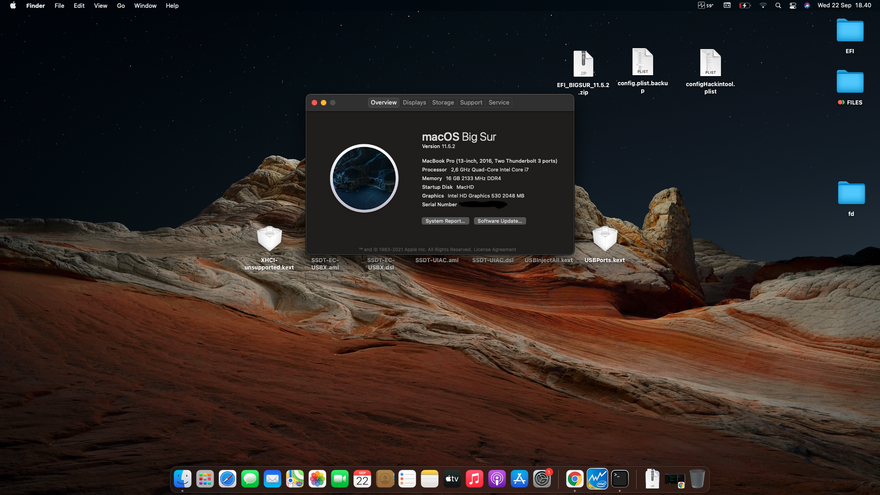The width and height of the screenshot is (880, 495).
Task: Open Control Center
Action: click(x=792, y=6)
